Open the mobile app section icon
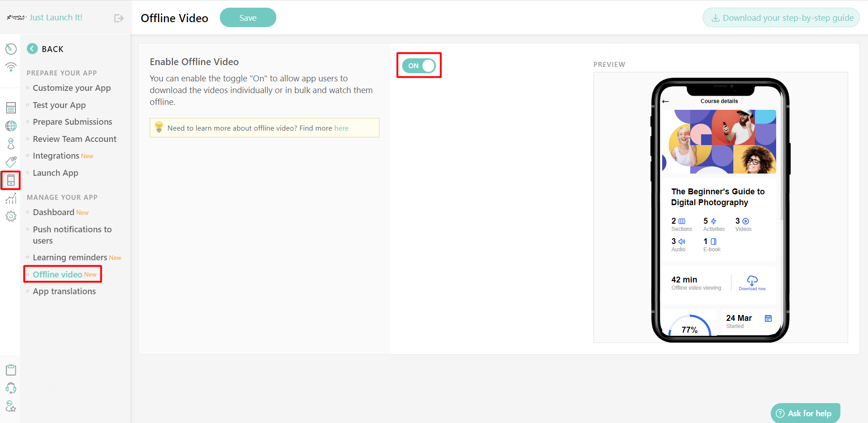Viewport: 868px width, 423px height. (11, 180)
